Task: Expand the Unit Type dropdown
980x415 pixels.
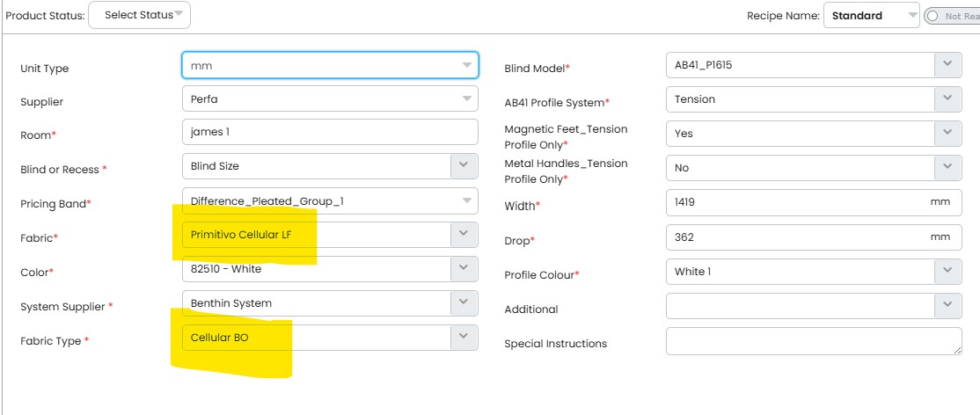Action: [x=330, y=65]
